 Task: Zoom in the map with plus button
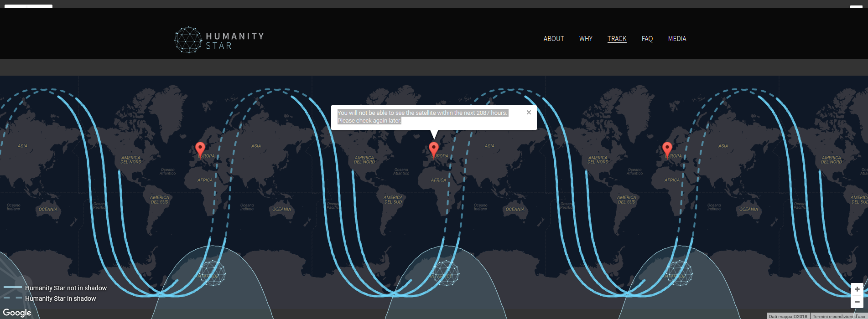point(857,289)
